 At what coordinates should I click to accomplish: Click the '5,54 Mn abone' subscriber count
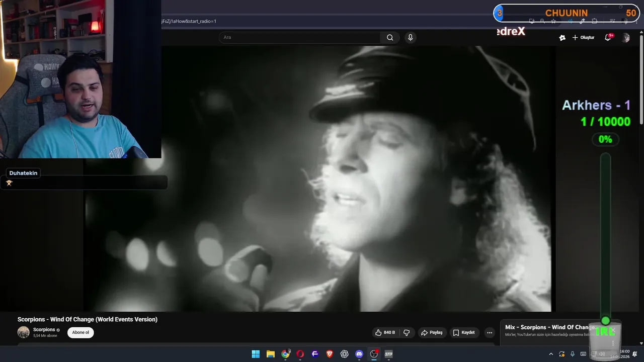pos(45,336)
